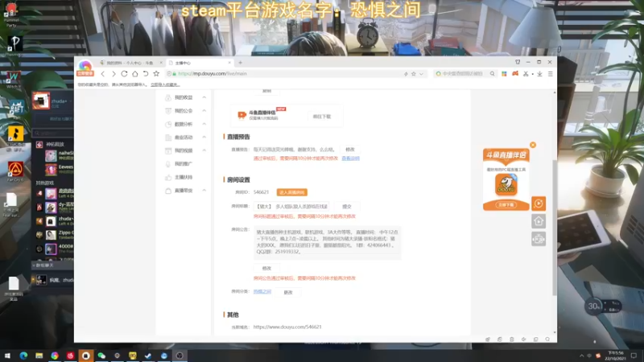Click the gray robot assistant floating icon
644x362 pixels.
[x=539, y=239]
